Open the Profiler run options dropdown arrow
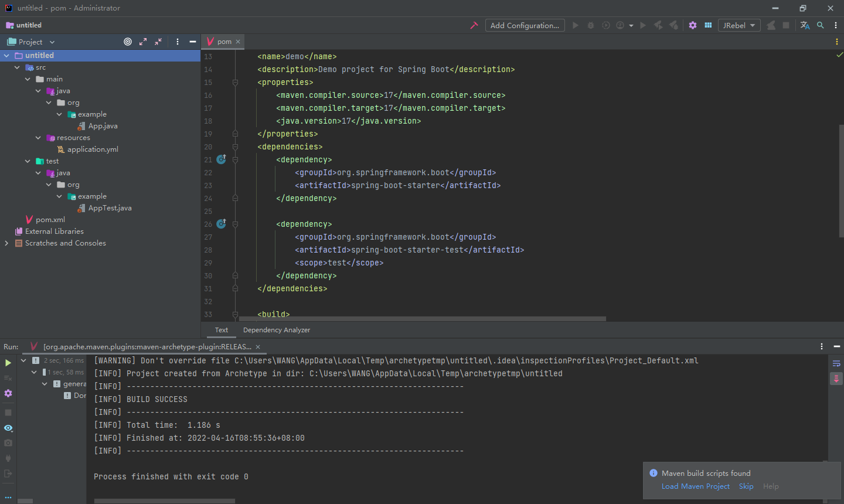This screenshot has width=844, height=504. [x=631, y=26]
